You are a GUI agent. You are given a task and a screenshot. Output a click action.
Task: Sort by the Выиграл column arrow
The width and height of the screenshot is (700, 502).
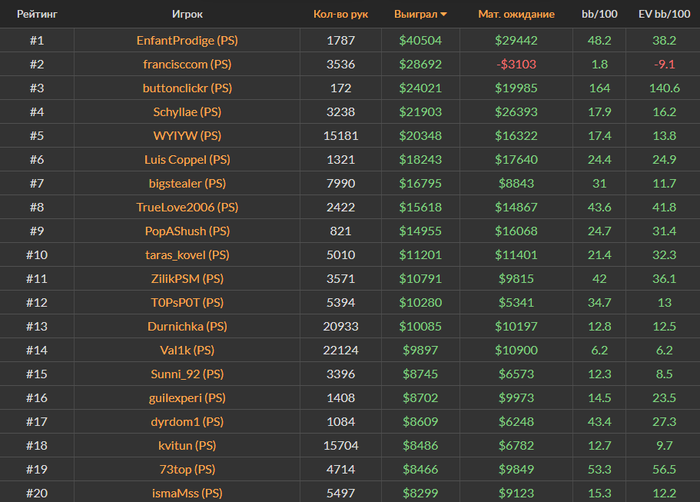click(x=444, y=15)
